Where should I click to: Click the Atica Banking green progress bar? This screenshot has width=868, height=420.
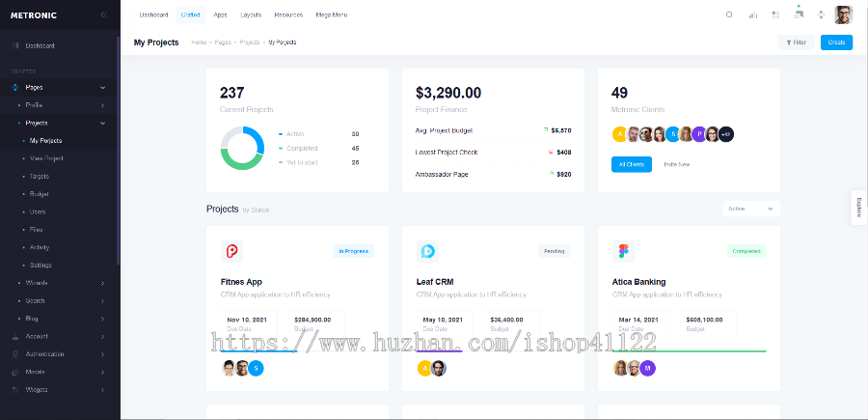[690, 350]
